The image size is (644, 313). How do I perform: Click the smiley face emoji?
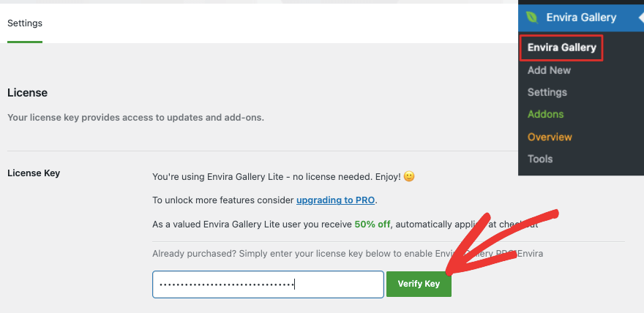[409, 177]
